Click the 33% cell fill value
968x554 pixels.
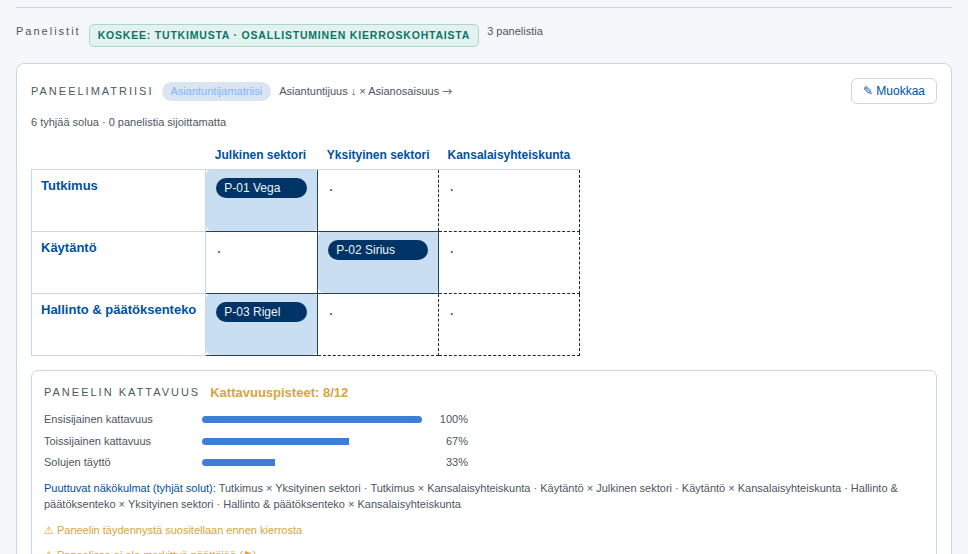coord(457,463)
